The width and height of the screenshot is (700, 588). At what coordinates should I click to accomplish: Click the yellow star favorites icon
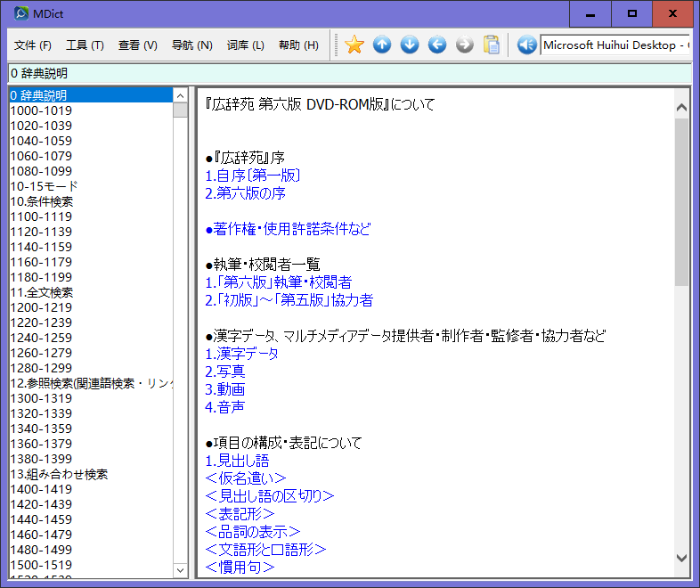354,45
